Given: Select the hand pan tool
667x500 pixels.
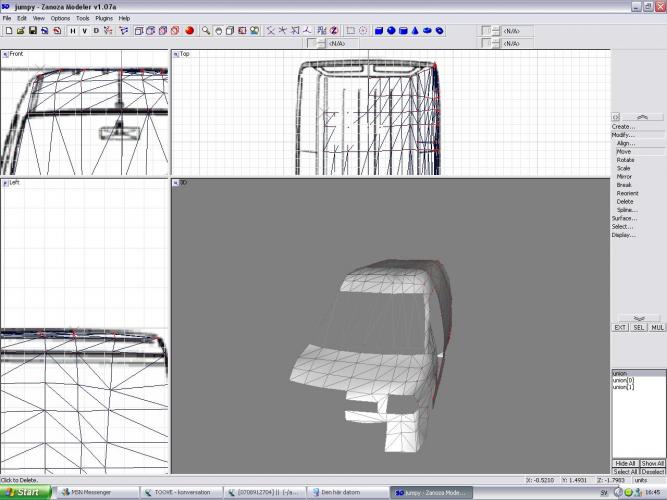Looking at the screenshot, I should click(217, 30).
